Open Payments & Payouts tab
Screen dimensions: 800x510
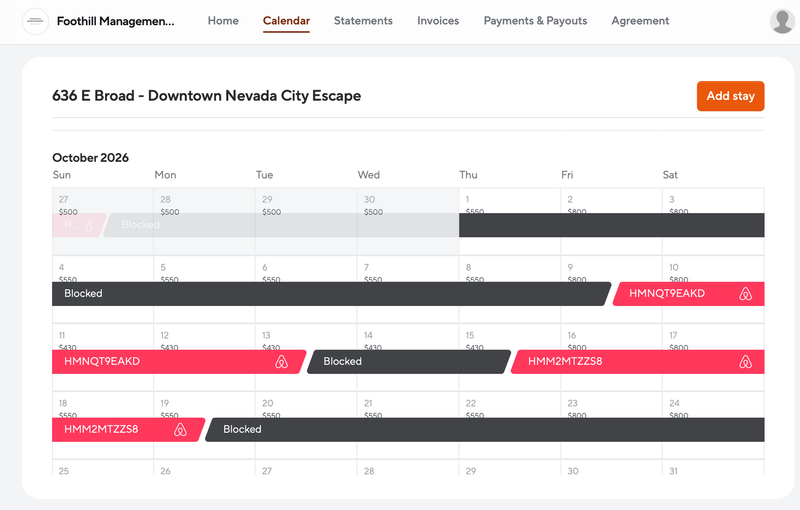coord(535,21)
